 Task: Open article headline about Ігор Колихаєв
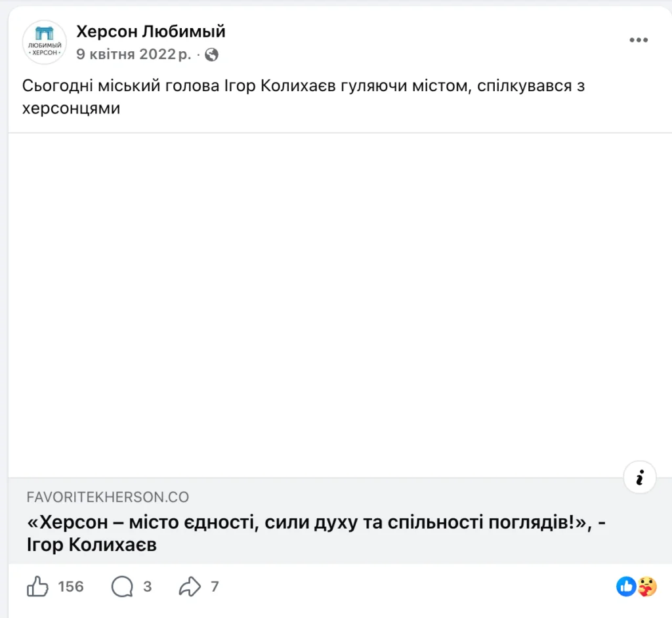point(316,533)
